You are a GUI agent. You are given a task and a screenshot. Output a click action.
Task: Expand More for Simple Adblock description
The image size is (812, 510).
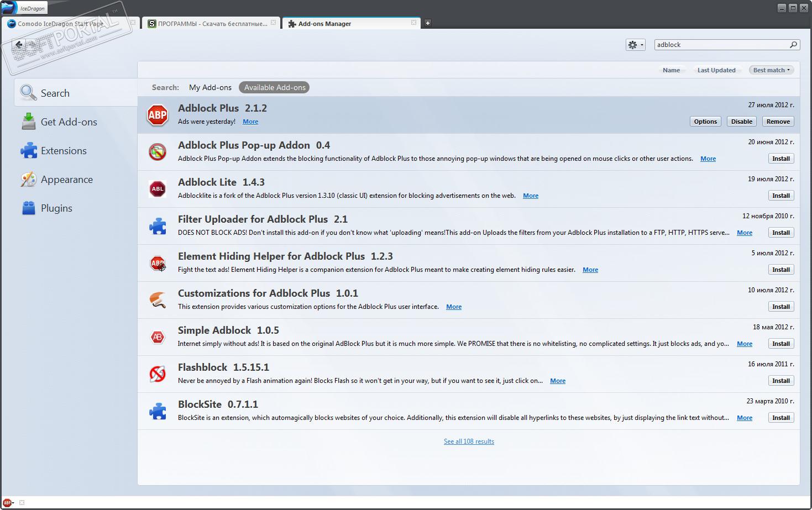click(745, 344)
